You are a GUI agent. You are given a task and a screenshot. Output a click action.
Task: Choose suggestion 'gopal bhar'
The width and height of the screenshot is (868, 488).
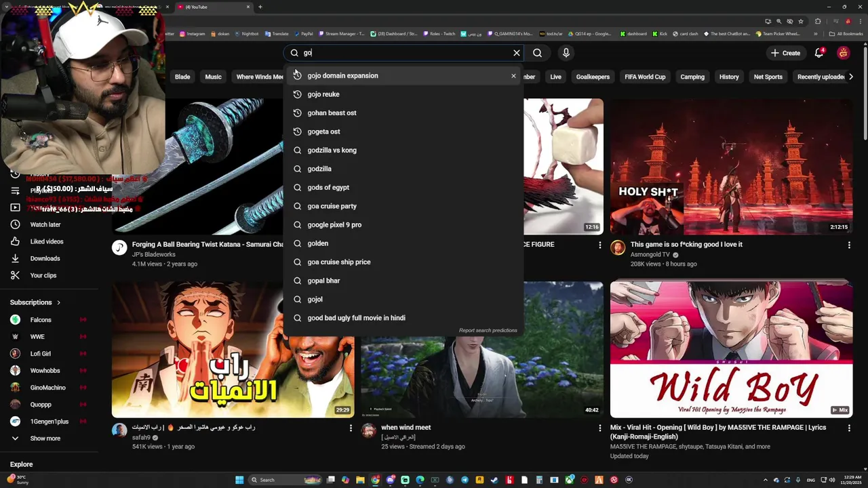point(403,281)
